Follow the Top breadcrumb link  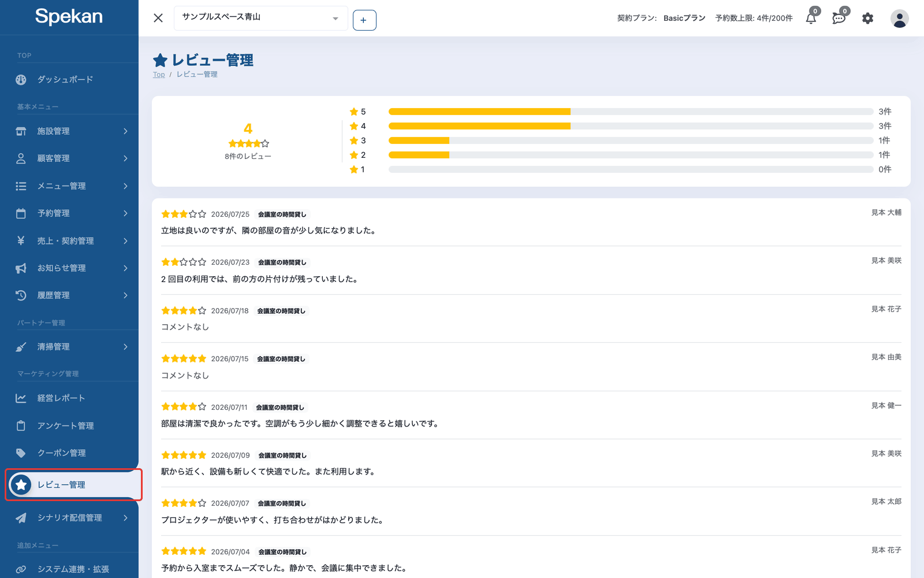coord(159,75)
